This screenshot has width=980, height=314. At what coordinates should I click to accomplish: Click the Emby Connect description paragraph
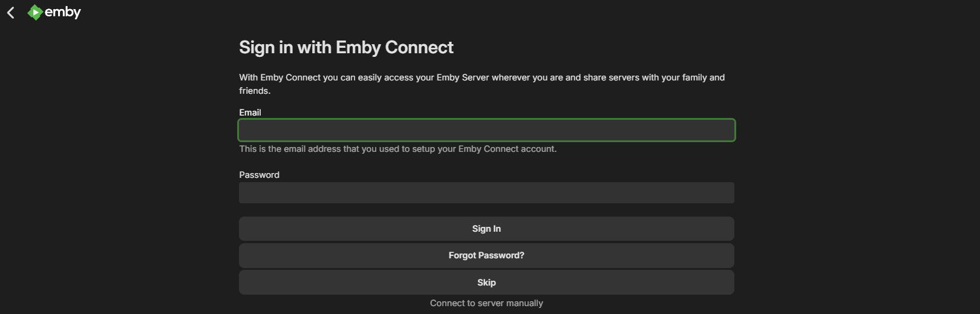[482, 83]
